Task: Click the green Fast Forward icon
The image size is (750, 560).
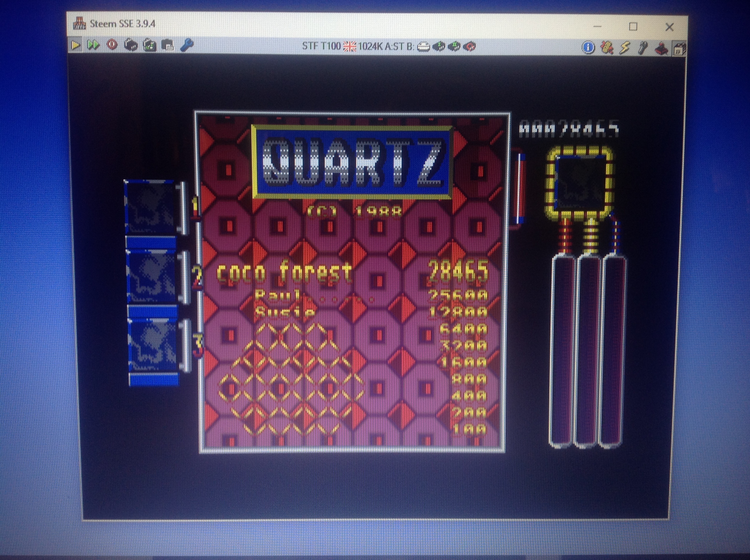Action: click(93, 45)
